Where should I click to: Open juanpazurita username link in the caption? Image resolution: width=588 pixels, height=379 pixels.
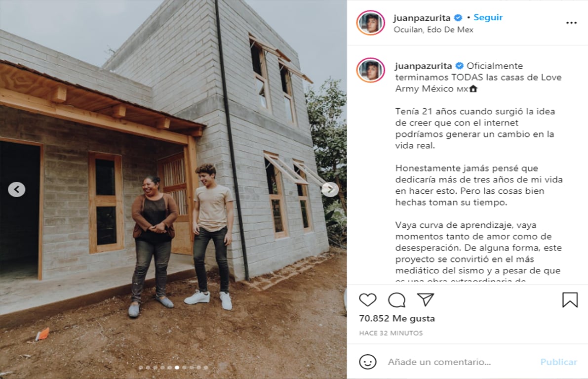click(424, 66)
